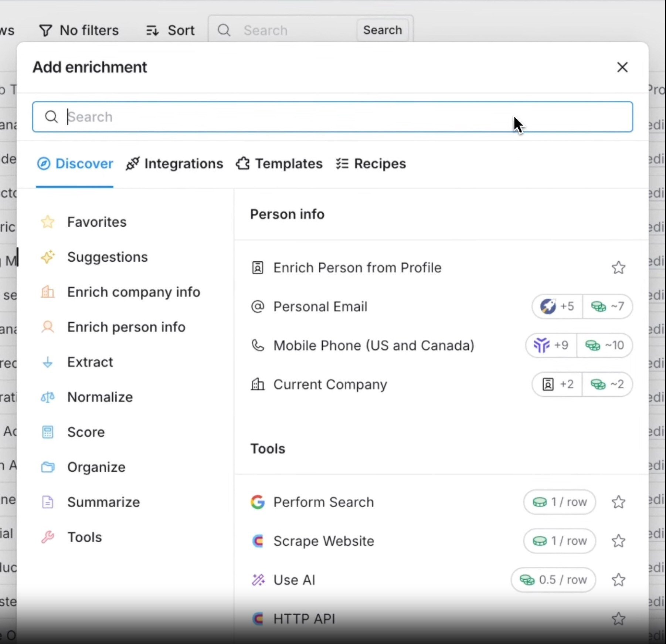Open Enrich company info category
This screenshot has width=666, height=644.
(133, 292)
